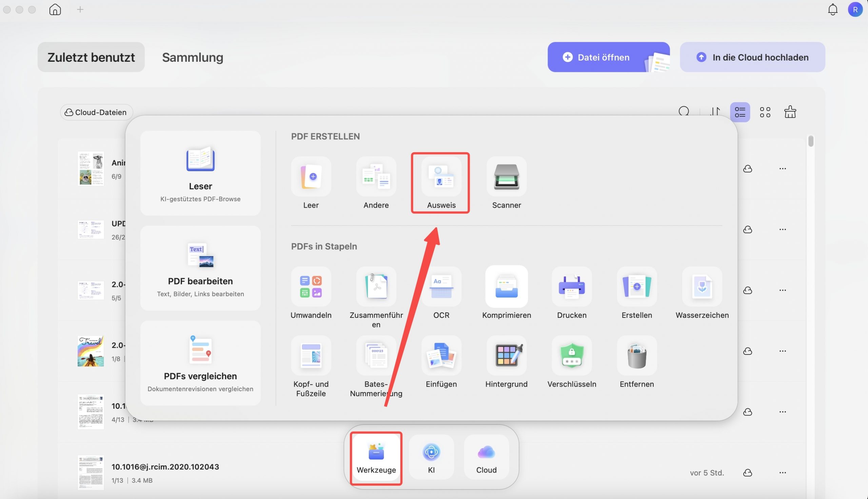This screenshot has width=868, height=499.
Task: Open the first file's thumbnail with dog image
Action: click(x=91, y=169)
